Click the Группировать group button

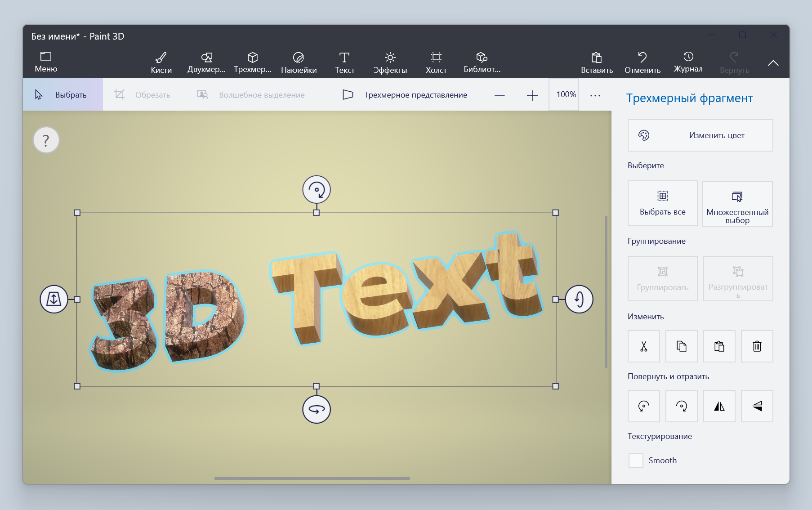(x=663, y=279)
